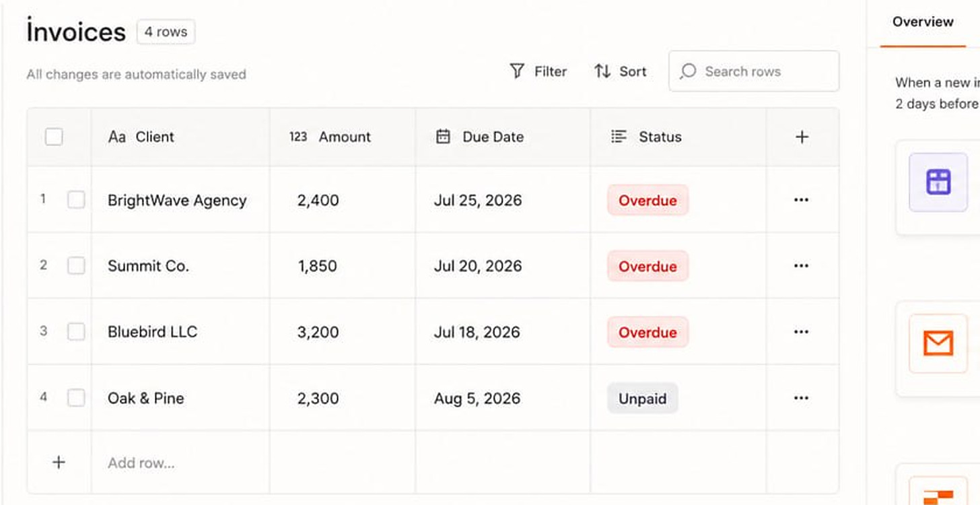Select the 3,200 amount cell
Viewport: 980px width, 505px height.
[x=343, y=332]
